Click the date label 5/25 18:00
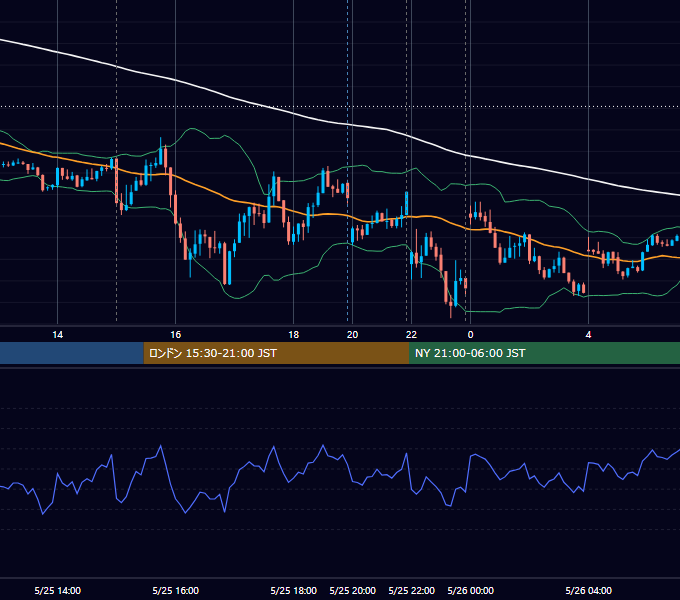Screen dimensions: 680x600 (294, 590)
